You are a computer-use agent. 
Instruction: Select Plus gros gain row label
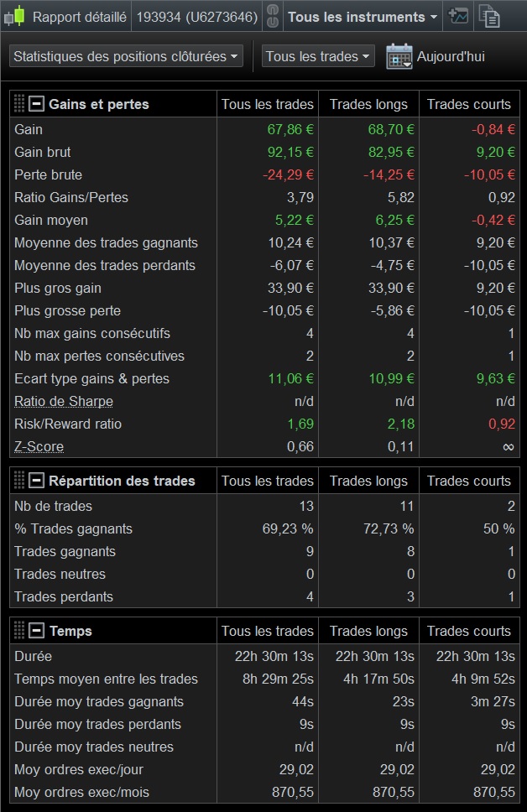click(58, 288)
